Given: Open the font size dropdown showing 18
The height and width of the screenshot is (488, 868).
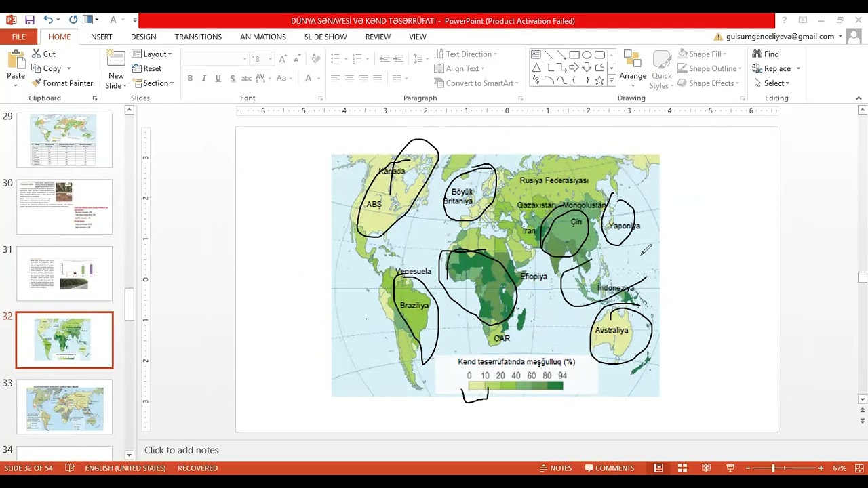Looking at the screenshot, I should [270, 60].
